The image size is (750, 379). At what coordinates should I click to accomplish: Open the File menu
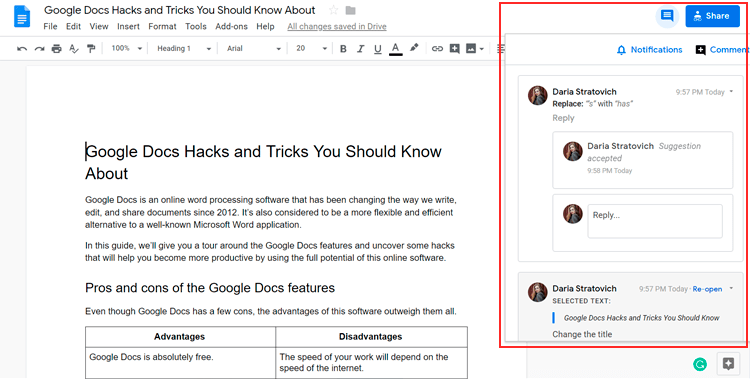(50, 26)
